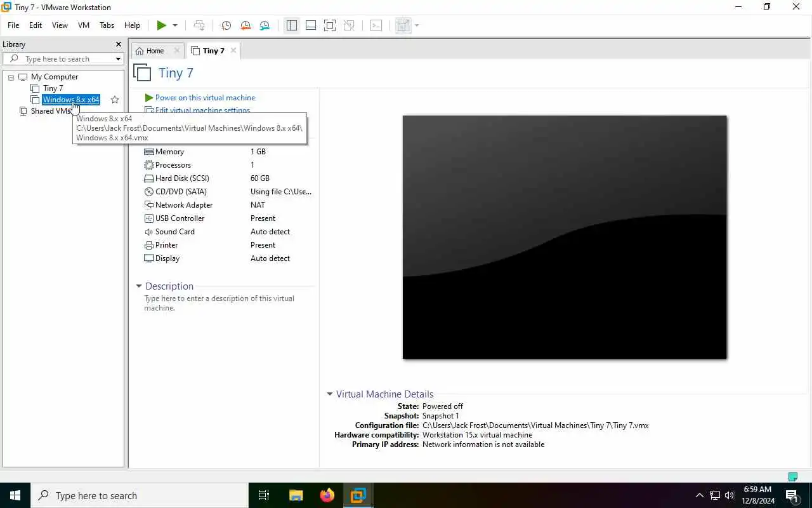Image resolution: width=812 pixels, height=508 pixels.
Task: Open the Windows Start menu
Action: pos(15,495)
